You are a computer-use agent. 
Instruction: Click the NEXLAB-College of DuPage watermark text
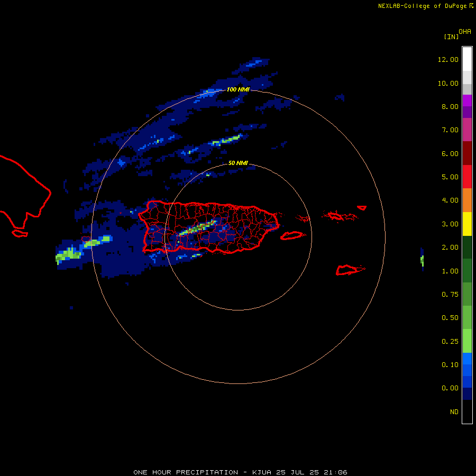425,6
